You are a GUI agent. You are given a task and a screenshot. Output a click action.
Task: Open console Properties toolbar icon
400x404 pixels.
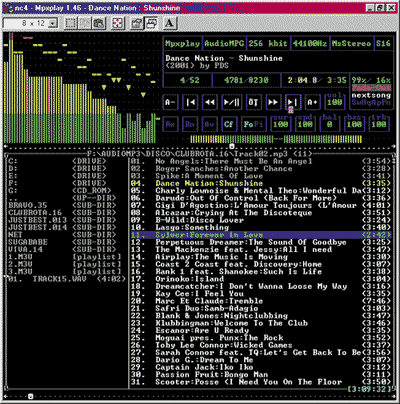[x=137, y=23]
